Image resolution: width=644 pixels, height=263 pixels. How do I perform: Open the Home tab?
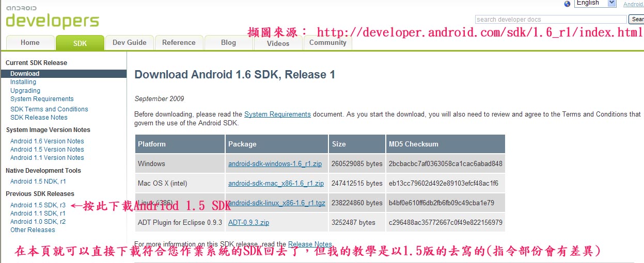pyautogui.click(x=30, y=43)
